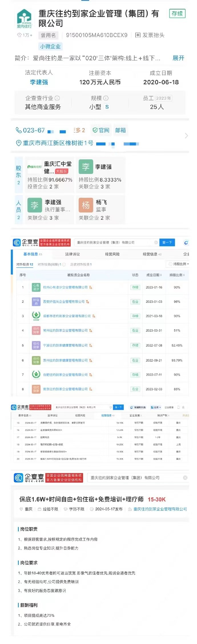Click the 往约到家 logo in the 苏州 row
Viewport: 197px width, 644px height.
(x=36, y=360)
